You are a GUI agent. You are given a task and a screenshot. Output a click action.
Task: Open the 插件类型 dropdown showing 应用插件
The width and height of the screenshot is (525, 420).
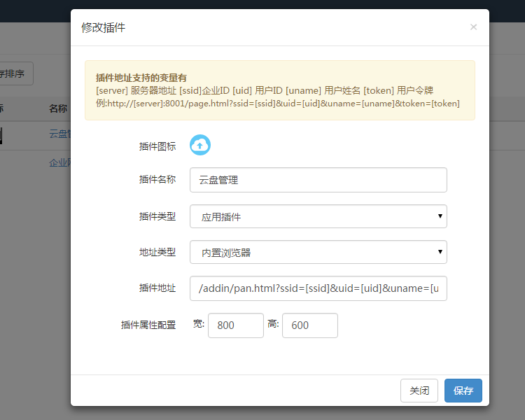318,216
